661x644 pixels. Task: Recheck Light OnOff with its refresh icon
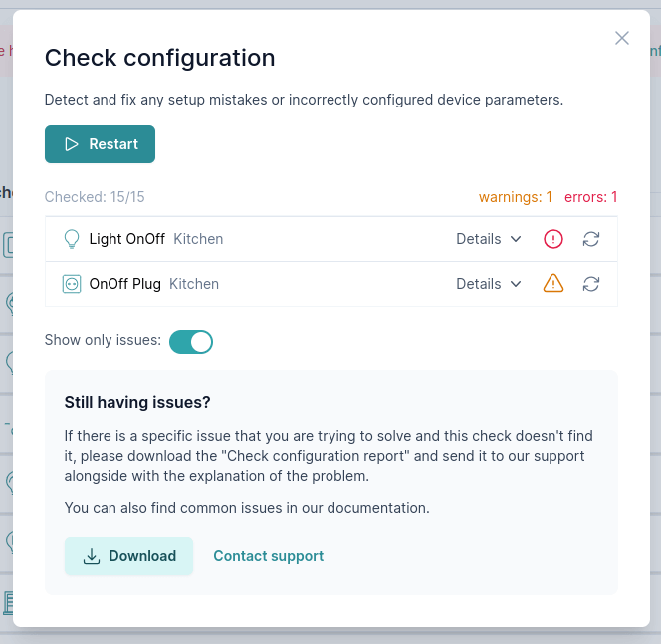(x=591, y=239)
